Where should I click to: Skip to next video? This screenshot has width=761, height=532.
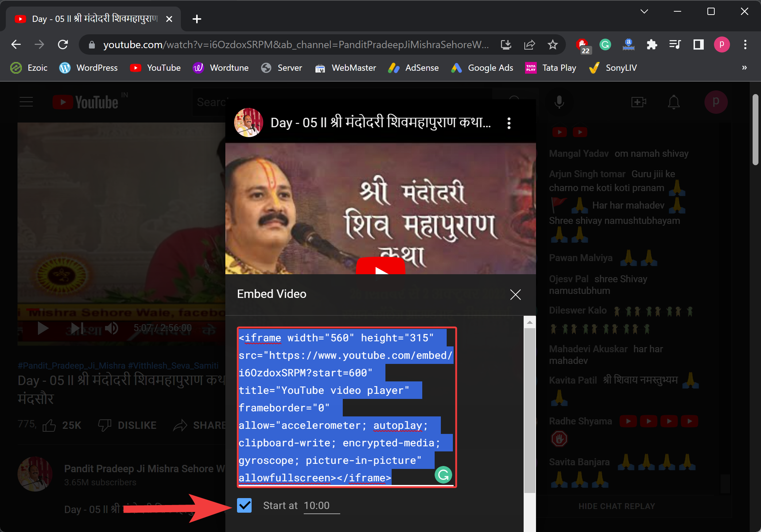coord(77,328)
